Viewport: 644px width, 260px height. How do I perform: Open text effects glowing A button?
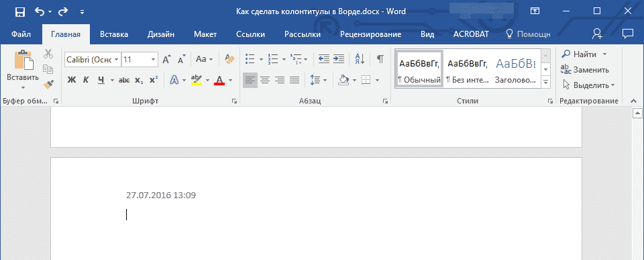tap(174, 80)
